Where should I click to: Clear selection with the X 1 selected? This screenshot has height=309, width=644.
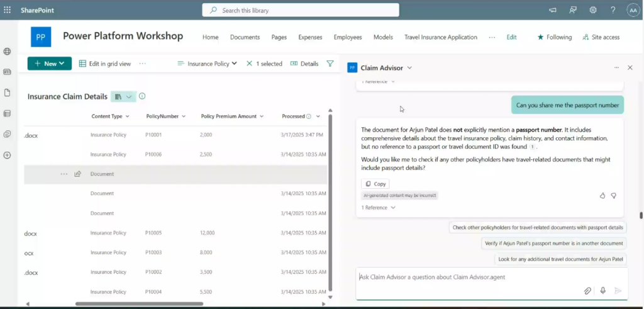[x=249, y=64]
